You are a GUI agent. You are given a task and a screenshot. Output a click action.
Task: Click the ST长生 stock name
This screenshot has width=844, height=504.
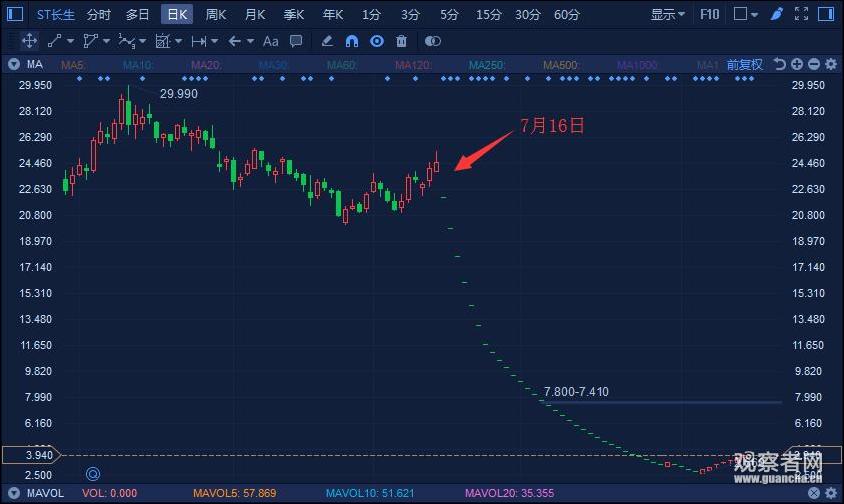tap(55, 15)
